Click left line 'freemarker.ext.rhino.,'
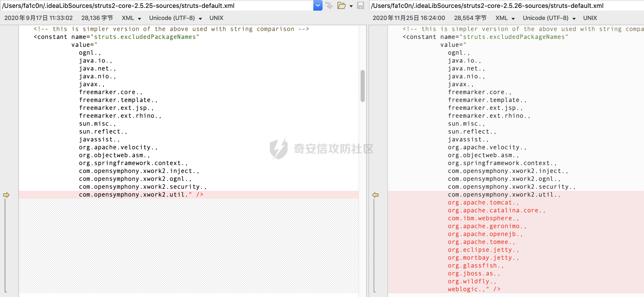This screenshot has width=644, height=297. [x=120, y=116]
